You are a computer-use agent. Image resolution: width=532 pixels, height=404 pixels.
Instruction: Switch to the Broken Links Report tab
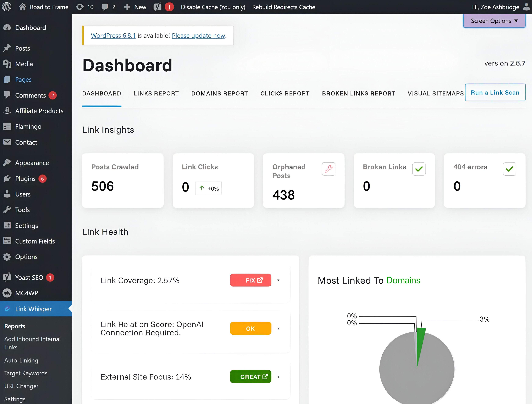pos(358,94)
